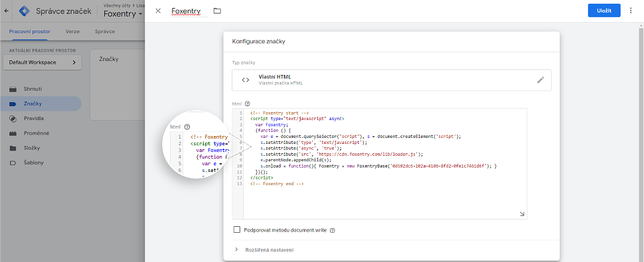Click the Značky tag icon
This screenshot has width=644, height=262.
(x=13, y=103)
